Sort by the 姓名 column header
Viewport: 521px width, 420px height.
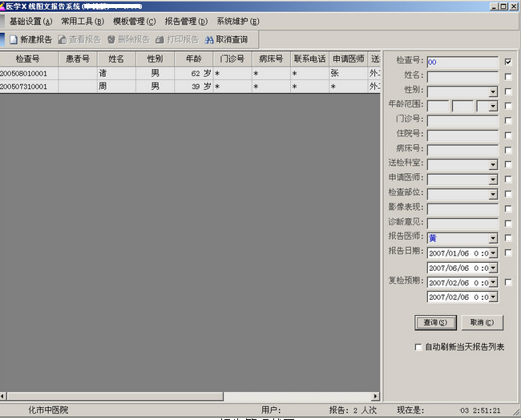coord(116,59)
